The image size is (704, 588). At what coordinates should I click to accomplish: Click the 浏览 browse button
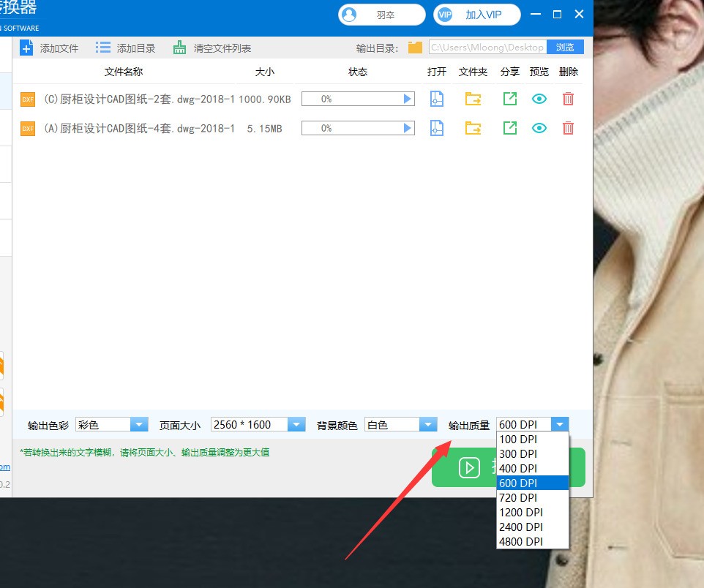[x=565, y=48]
